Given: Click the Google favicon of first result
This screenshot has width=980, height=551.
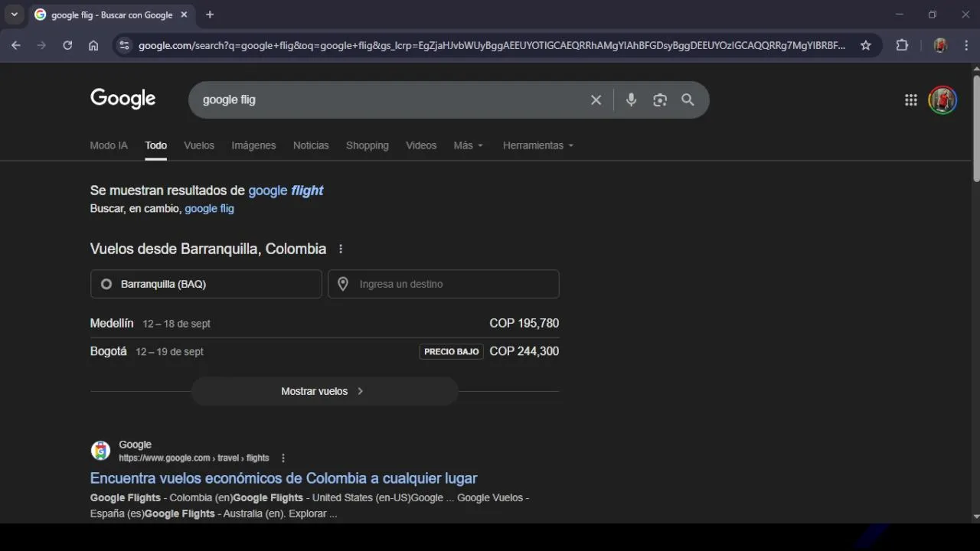Looking at the screenshot, I should click(100, 451).
